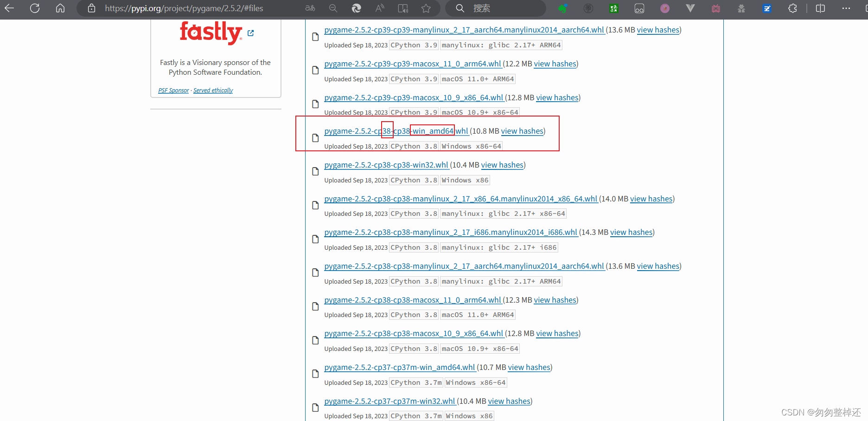This screenshot has width=868, height=421.
Task: Click the blue Z extension icon
Action: (767, 8)
